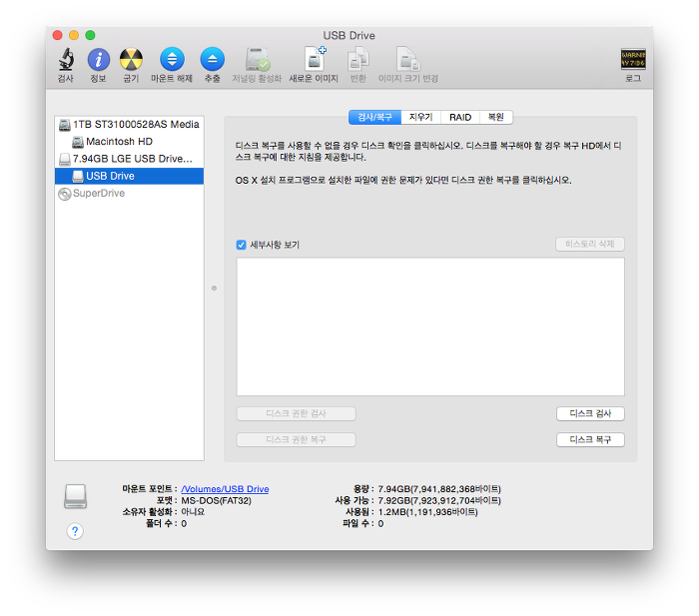Screen dimensions: 699x616
Task: Click the 저널링 활성화 toolbar icon
Action: pos(258,59)
